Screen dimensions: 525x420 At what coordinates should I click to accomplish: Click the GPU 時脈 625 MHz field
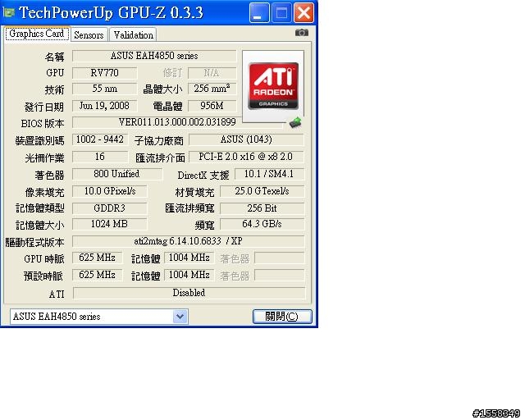tap(97, 258)
